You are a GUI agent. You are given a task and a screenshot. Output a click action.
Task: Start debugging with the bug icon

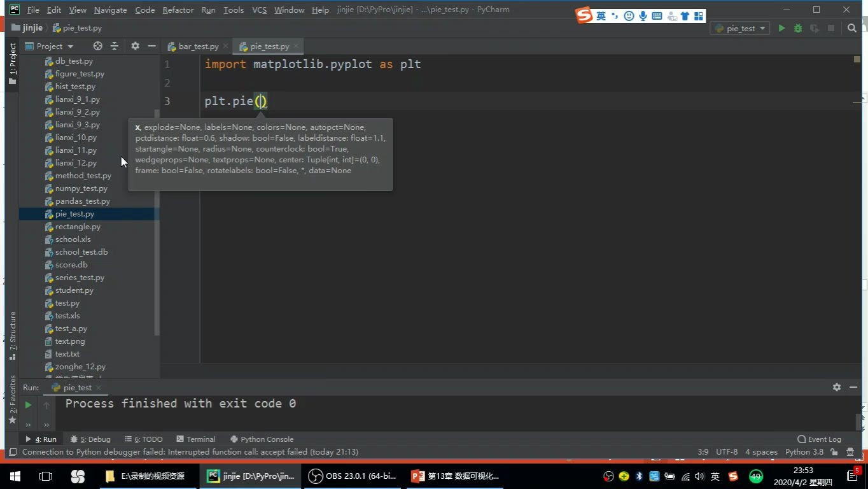[798, 28]
